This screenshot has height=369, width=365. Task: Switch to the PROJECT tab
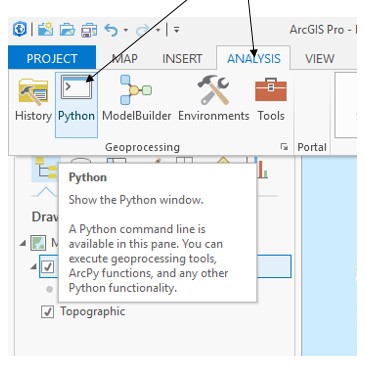[x=52, y=58]
